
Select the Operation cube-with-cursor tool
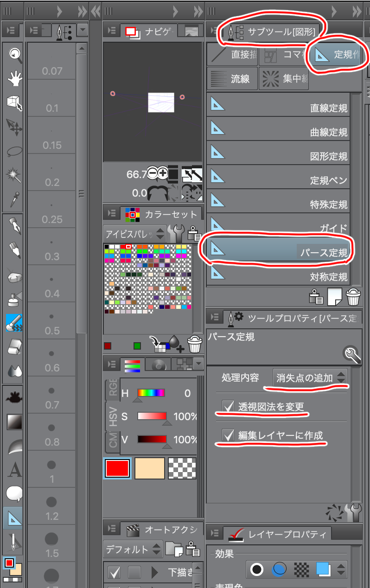(14, 103)
